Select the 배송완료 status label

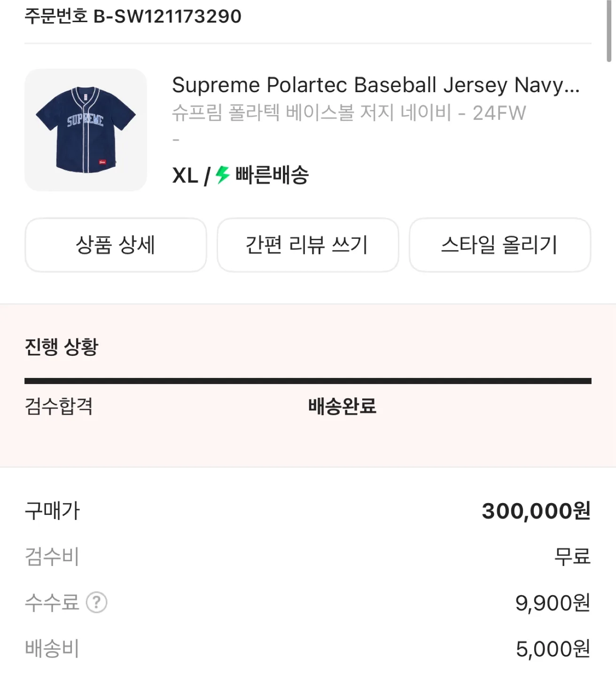(x=342, y=406)
